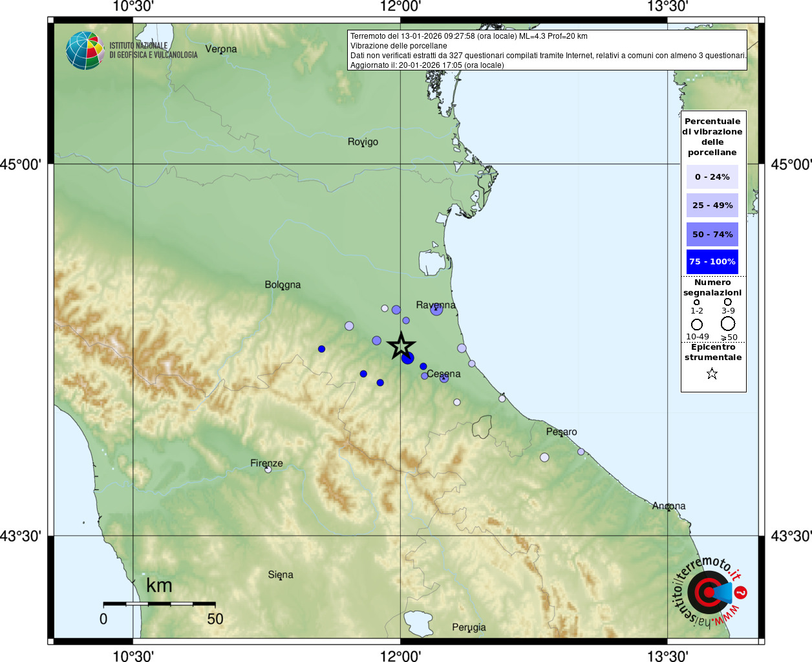Click the 'Terremoto del 13-01-2026' header line

(x=469, y=36)
